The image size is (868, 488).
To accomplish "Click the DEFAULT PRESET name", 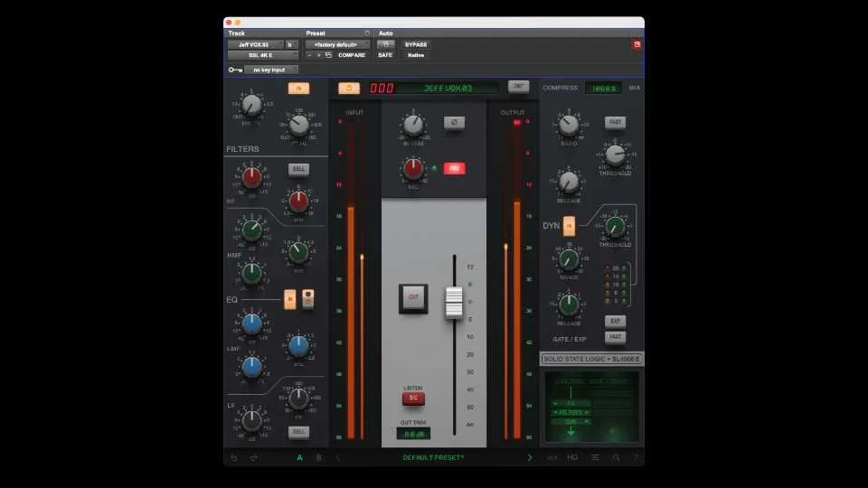I will click(x=433, y=457).
